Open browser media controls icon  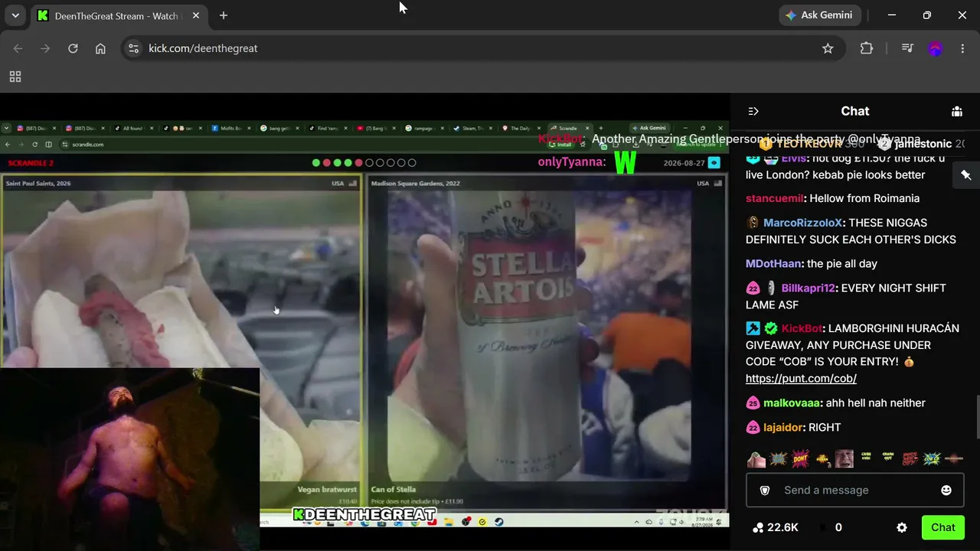point(907,48)
